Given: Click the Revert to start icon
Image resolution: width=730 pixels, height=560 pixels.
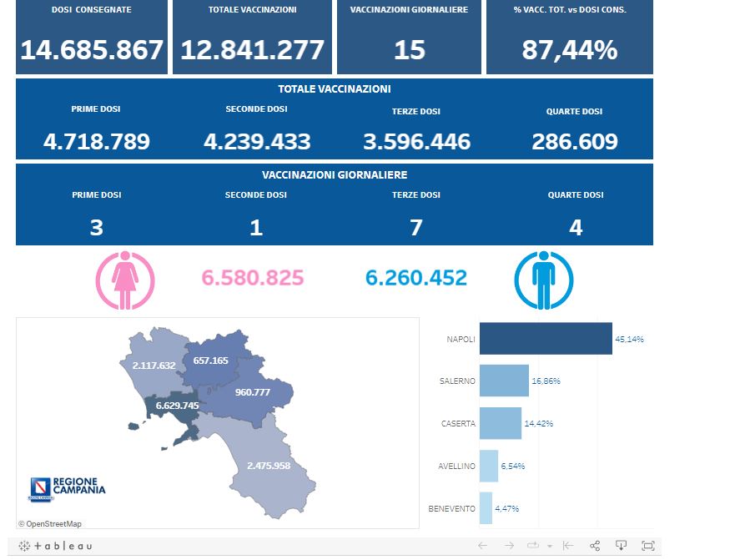Looking at the screenshot, I should (568, 546).
